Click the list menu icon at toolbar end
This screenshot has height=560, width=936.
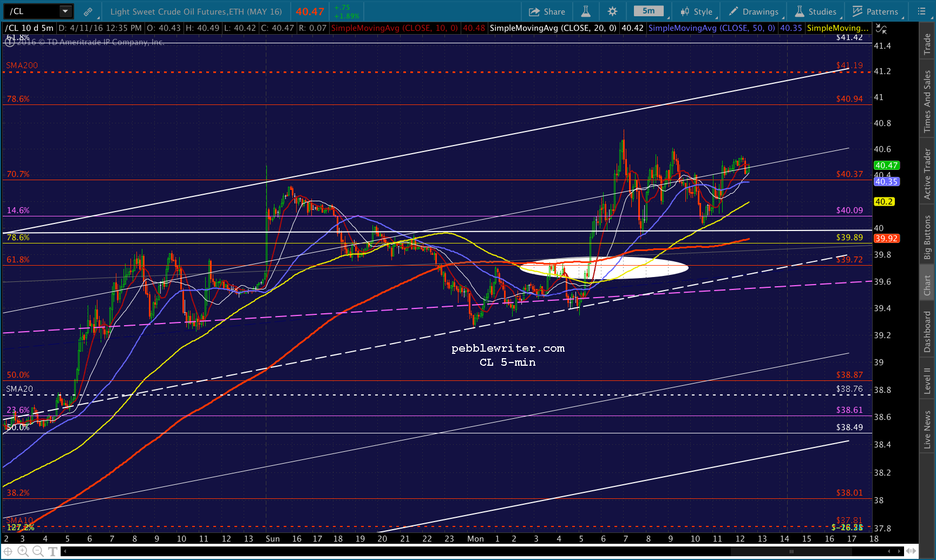[x=921, y=11]
